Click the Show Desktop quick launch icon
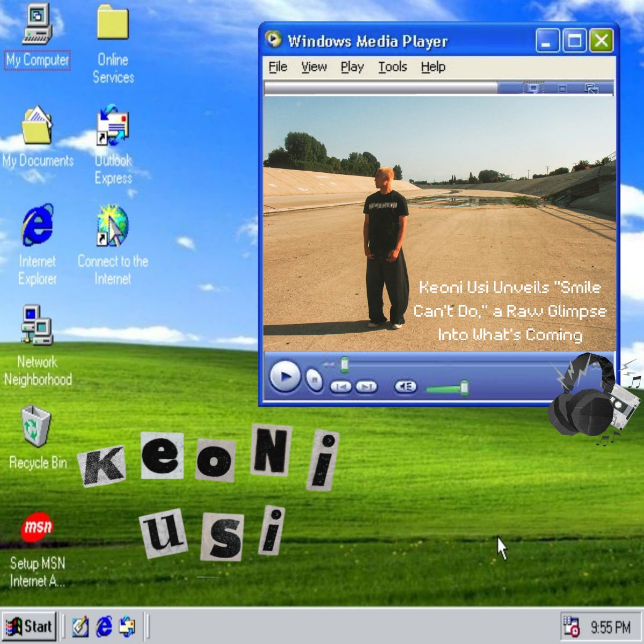 click(x=80, y=626)
